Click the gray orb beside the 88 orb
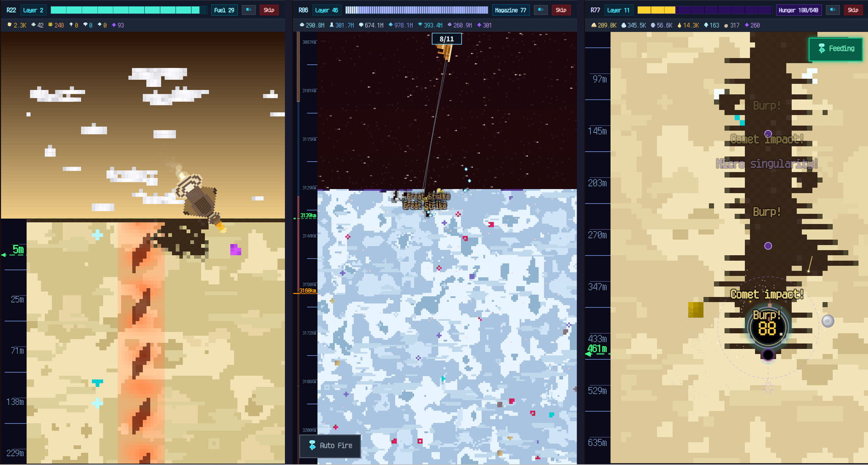Viewport: 868px width, 465px height. click(828, 321)
